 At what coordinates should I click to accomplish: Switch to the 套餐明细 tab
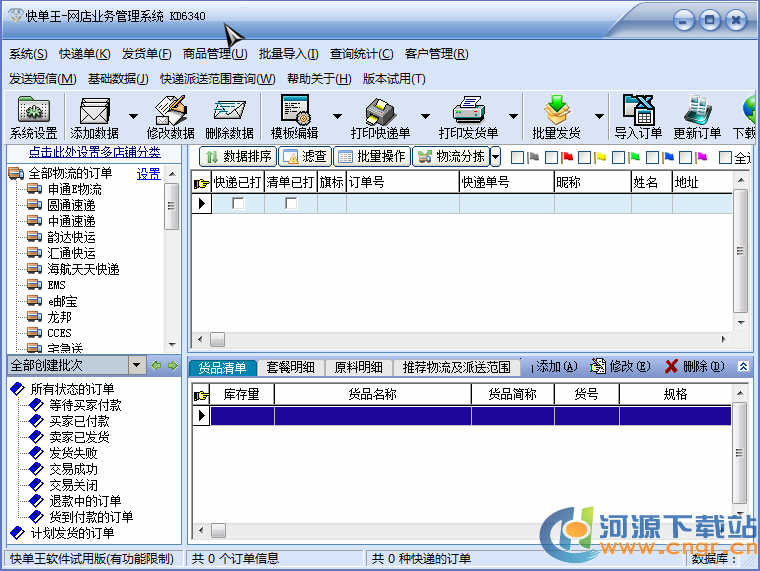click(x=290, y=367)
